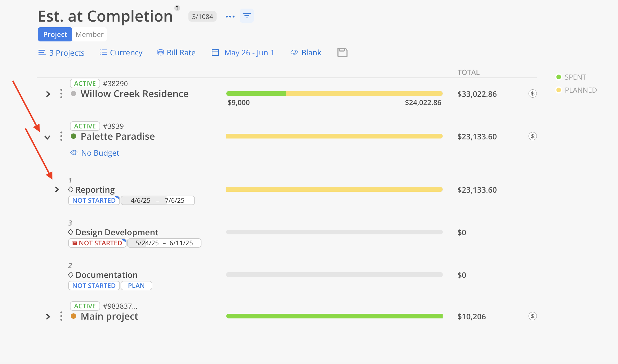This screenshot has height=364, width=618.
Task: Click the NOT STARTED status of Documentation
Action: coord(94,286)
